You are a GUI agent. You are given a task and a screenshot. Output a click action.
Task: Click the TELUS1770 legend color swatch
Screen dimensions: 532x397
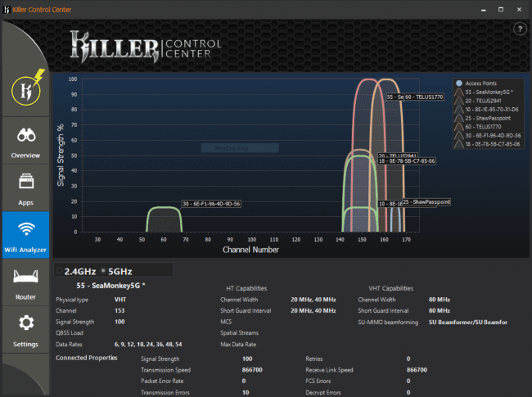click(459, 126)
